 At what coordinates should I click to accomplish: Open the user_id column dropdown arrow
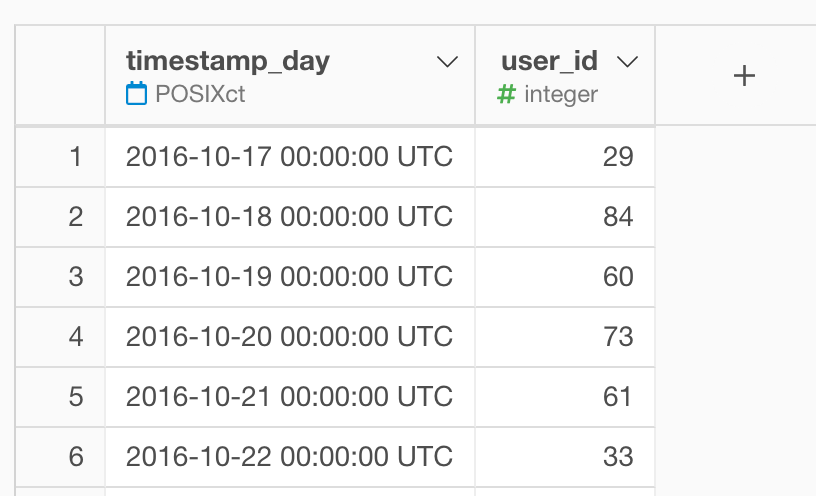pyautogui.click(x=627, y=62)
